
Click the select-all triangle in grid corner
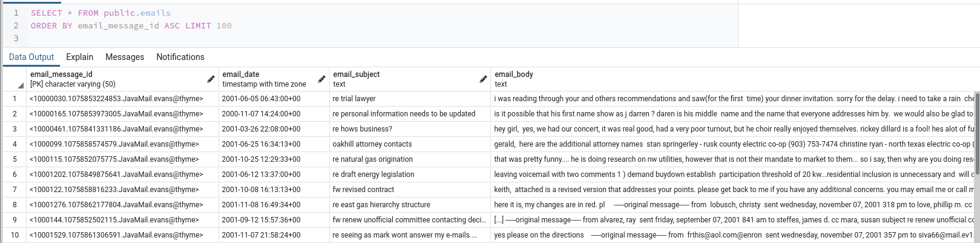point(21,85)
